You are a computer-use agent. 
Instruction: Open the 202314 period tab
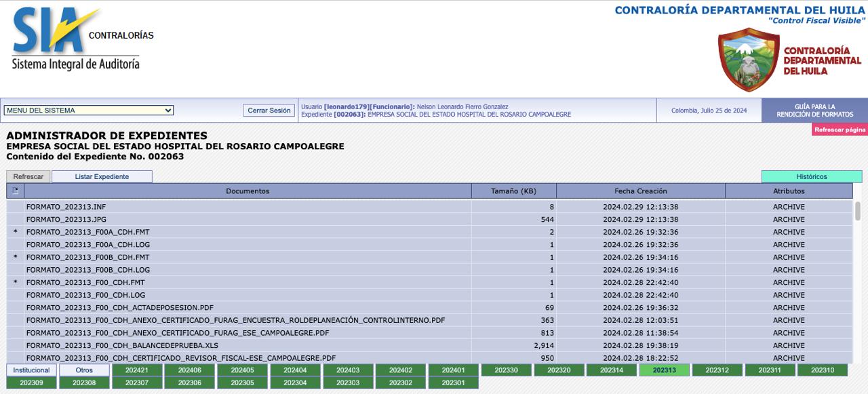(612, 370)
